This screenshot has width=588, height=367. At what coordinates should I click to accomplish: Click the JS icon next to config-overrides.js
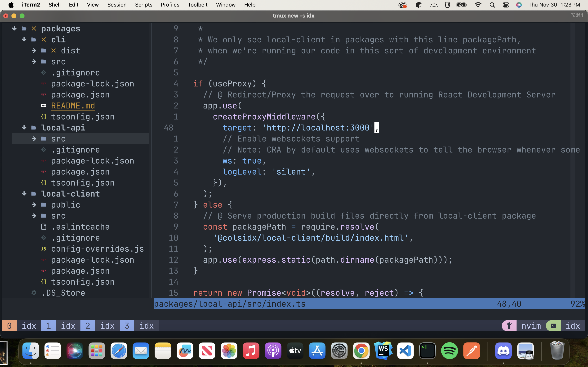[x=44, y=249]
